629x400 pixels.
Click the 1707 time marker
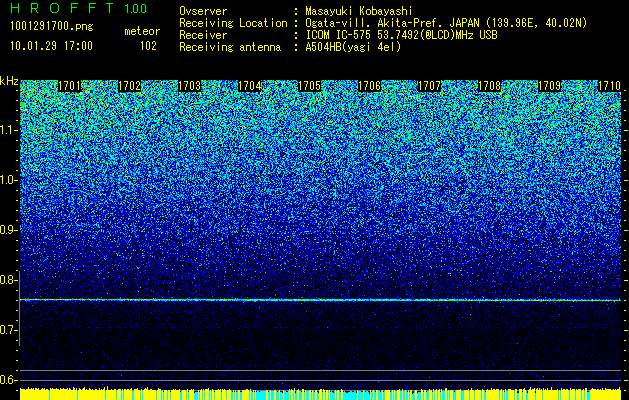pyautogui.click(x=430, y=86)
